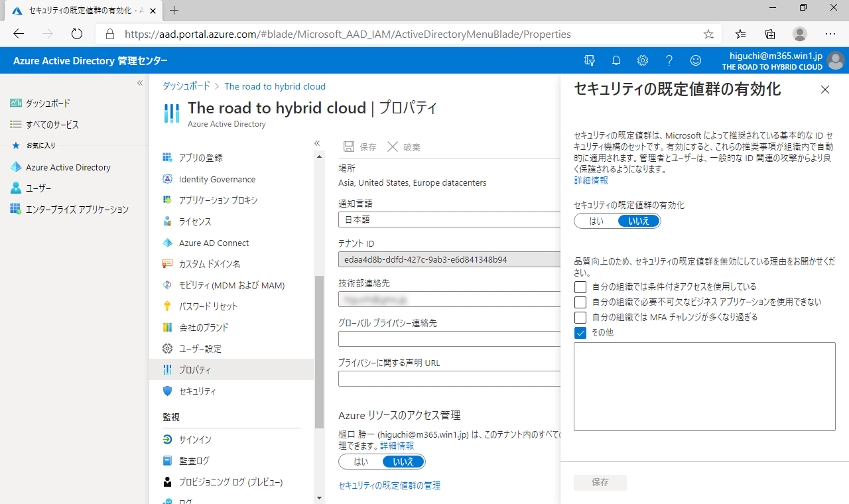Set Azure resource access toggle to いいえ
Viewport: 849px width, 504px height.
coord(403,462)
